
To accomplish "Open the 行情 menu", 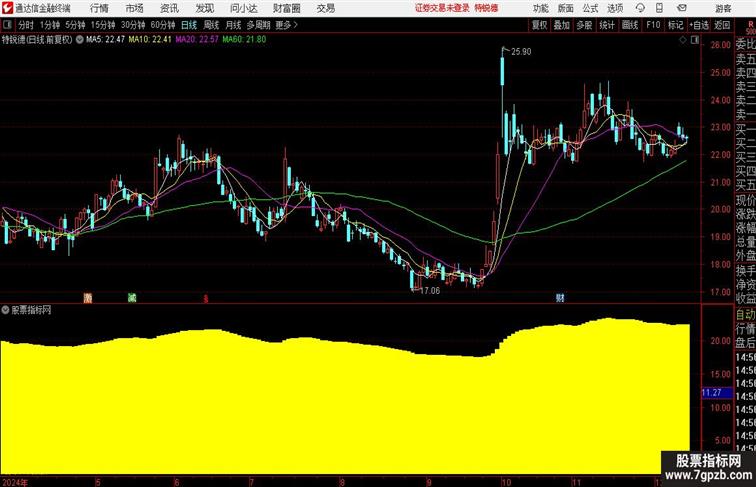I will [99, 8].
